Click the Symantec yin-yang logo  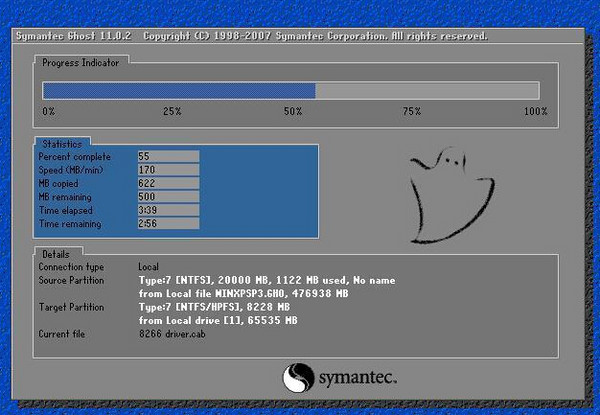tap(298, 378)
